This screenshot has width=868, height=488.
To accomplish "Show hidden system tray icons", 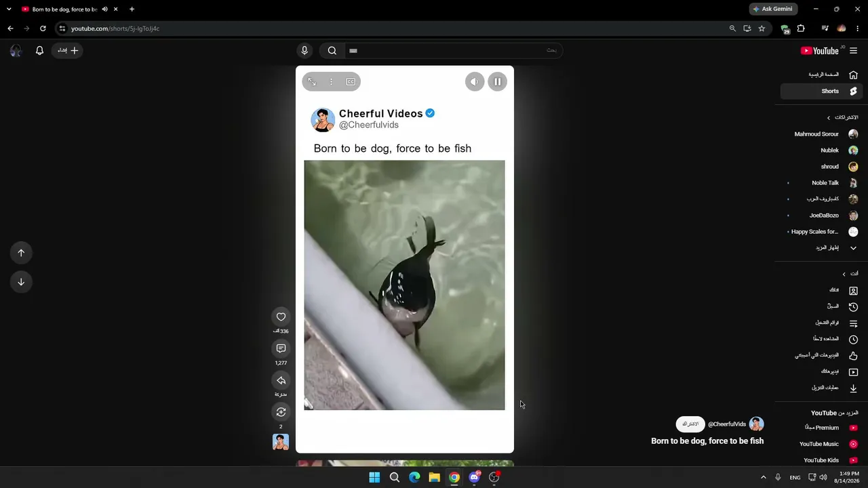I will pos(763,477).
